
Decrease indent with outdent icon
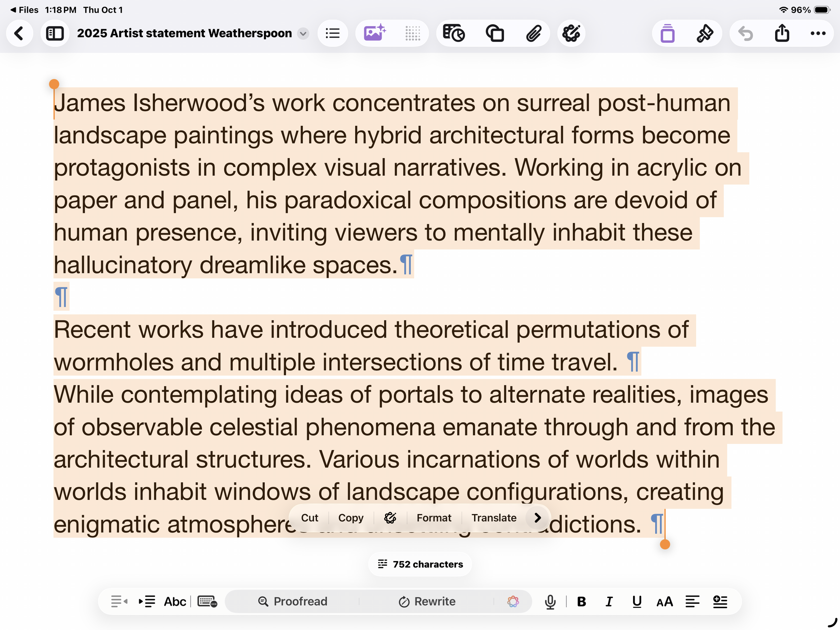click(119, 601)
